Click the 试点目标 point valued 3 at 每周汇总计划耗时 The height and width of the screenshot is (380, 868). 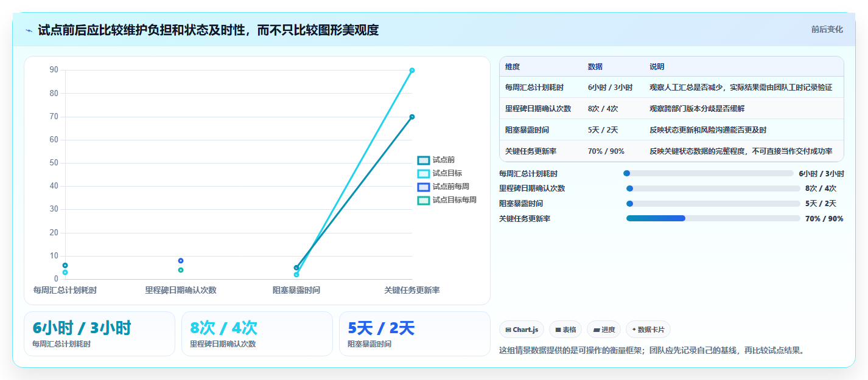click(65, 272)
